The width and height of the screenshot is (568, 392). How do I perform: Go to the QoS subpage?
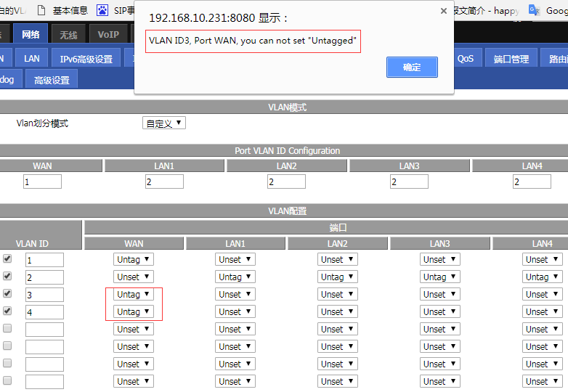pyautogui.click(x=465, y=59)
